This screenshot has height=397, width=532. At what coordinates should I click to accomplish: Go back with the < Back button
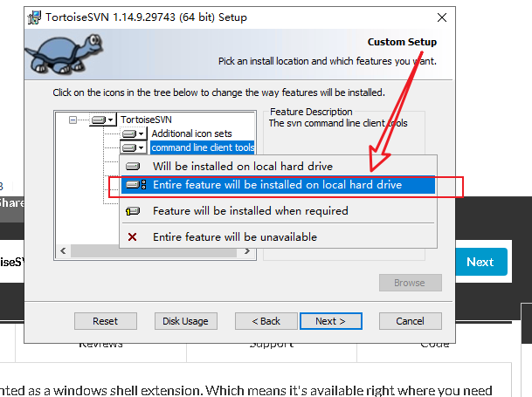tap(266, 321)
